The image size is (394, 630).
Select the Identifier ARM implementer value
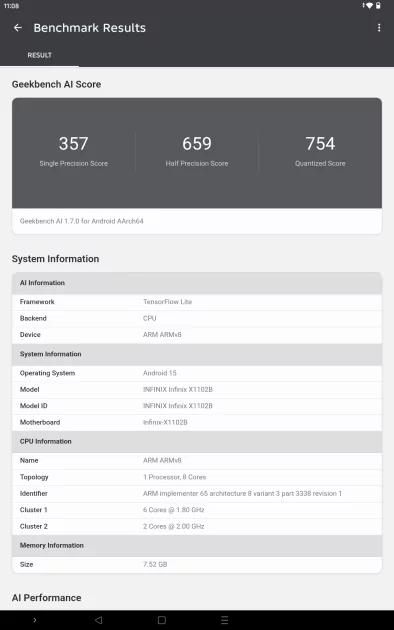(x=242, y=493)
